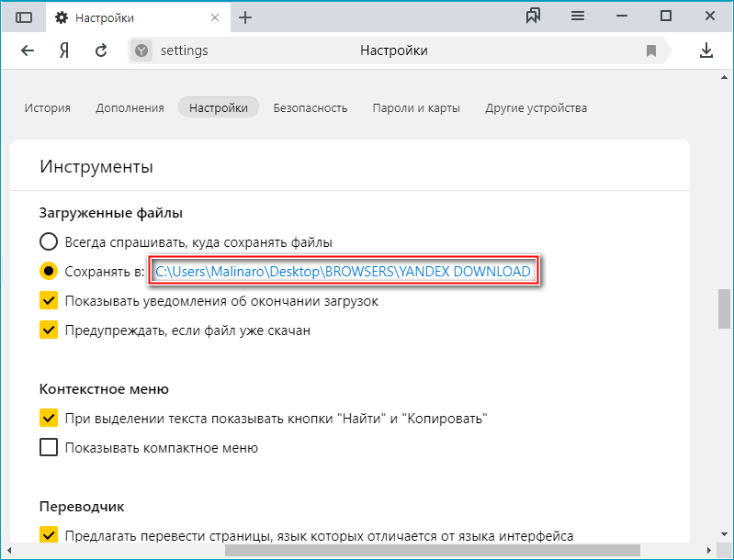Viewport: 734px width, 560px height.
Task: Select the Настройки browser tab
Action: pyautogui.click(x=138, y=17)
